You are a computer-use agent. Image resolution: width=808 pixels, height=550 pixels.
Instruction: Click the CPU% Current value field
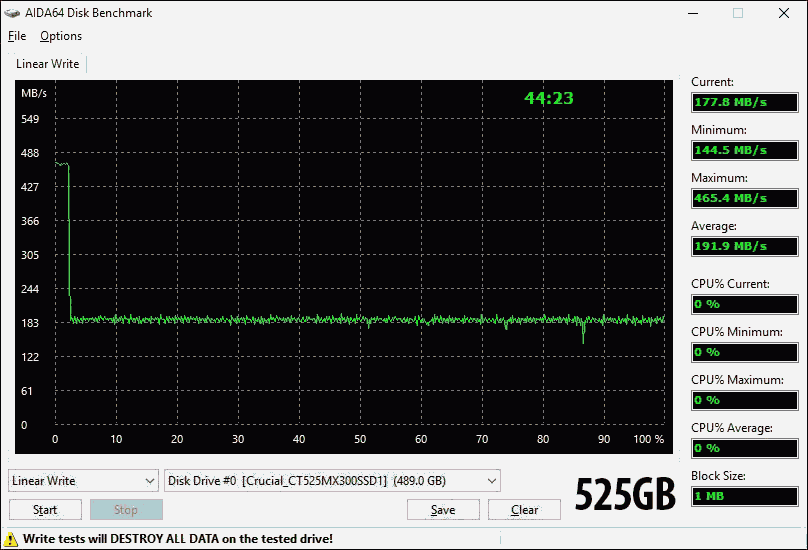(745, 304)
